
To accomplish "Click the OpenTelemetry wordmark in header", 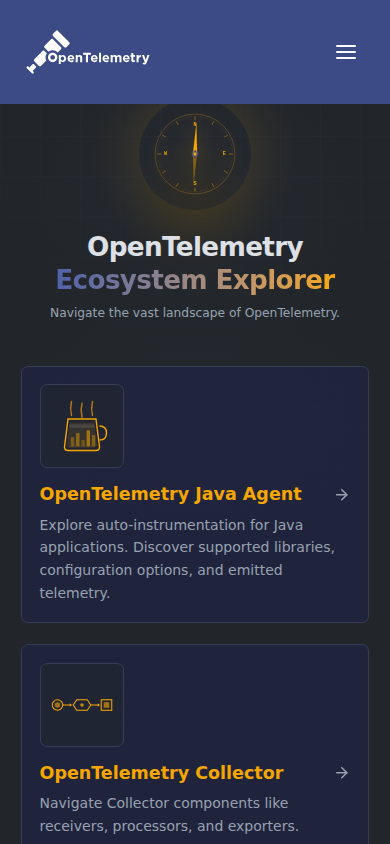I will [98, 58].
